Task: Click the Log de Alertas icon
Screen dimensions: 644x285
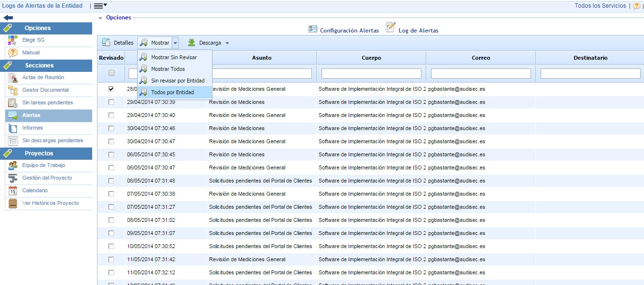Action: [390, 28]
